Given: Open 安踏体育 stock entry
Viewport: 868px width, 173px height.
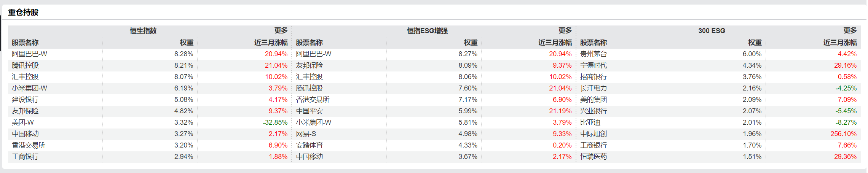Looking at the screenshot, I should [309, 145].
